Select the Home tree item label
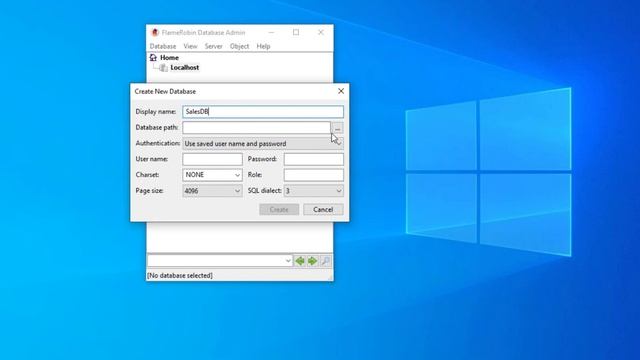This screenshot has height=360, width=640. (169, 58)
